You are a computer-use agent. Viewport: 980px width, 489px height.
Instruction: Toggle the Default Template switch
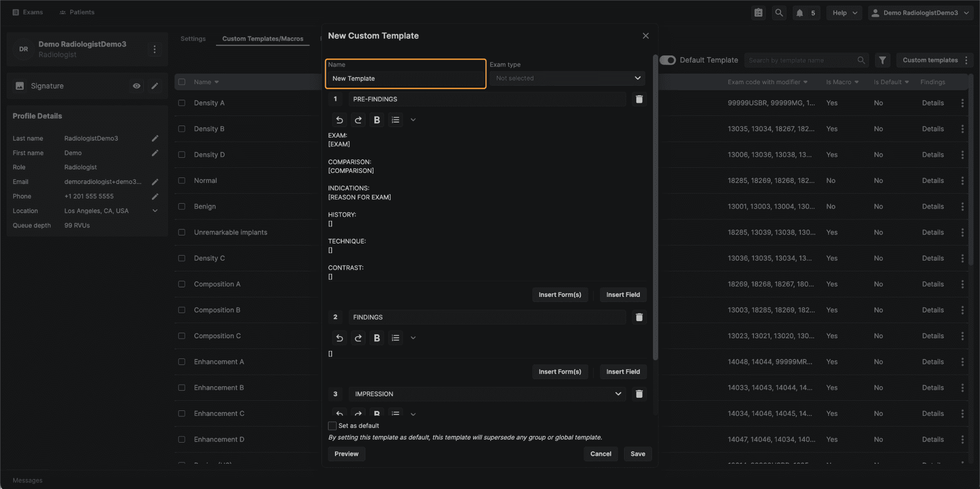[668, 60]
